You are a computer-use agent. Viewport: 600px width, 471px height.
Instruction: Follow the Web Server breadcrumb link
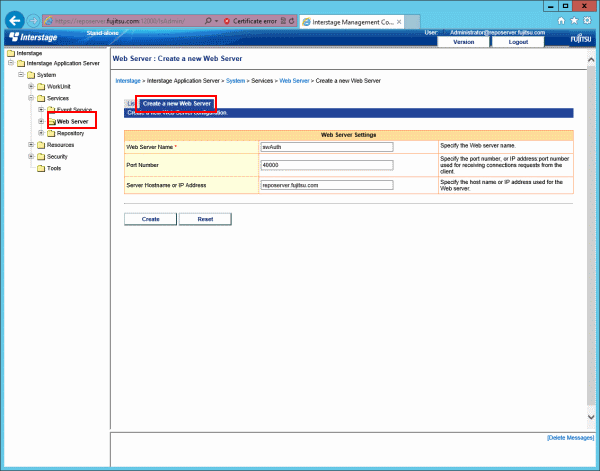[294, 81]
